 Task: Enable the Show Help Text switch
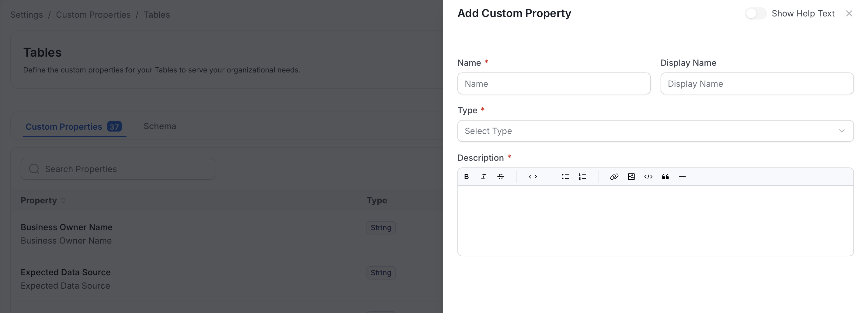(x=756, y=13)
